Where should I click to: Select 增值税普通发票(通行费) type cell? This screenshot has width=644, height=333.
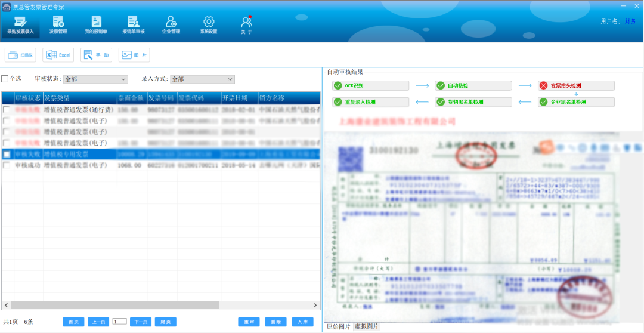[80, 110]
